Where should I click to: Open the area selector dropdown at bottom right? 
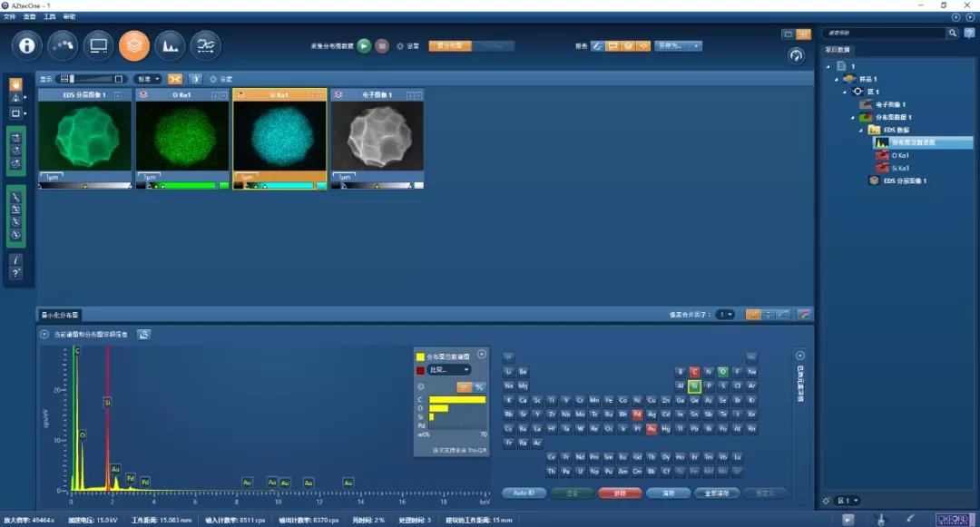848,501
